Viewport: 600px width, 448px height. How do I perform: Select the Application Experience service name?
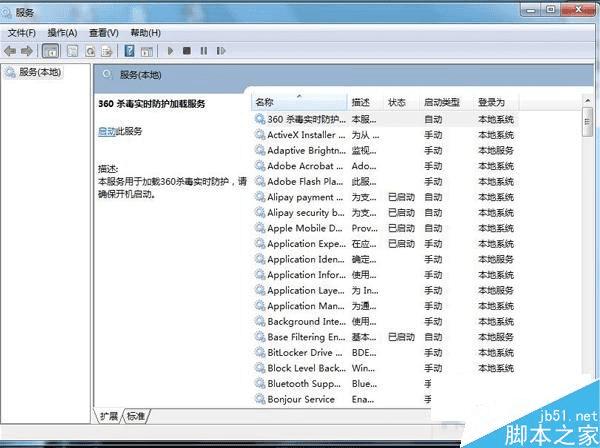(x=307, y=244)
